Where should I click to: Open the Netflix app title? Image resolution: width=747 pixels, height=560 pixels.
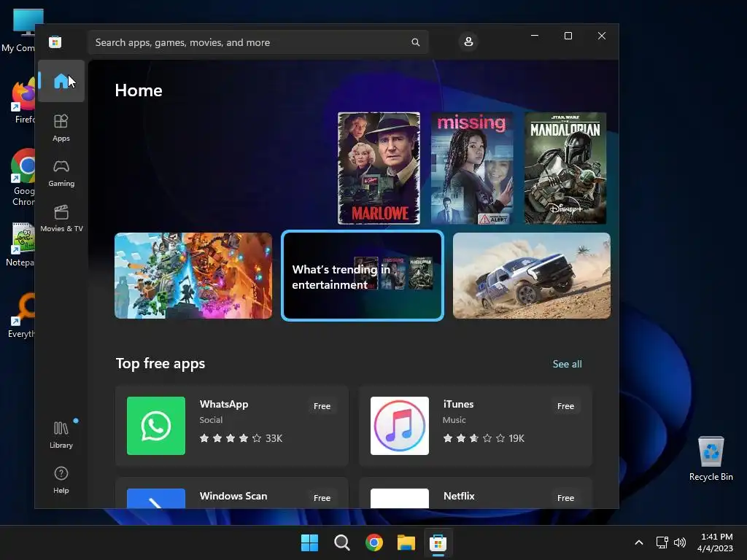tap(459, 496)
